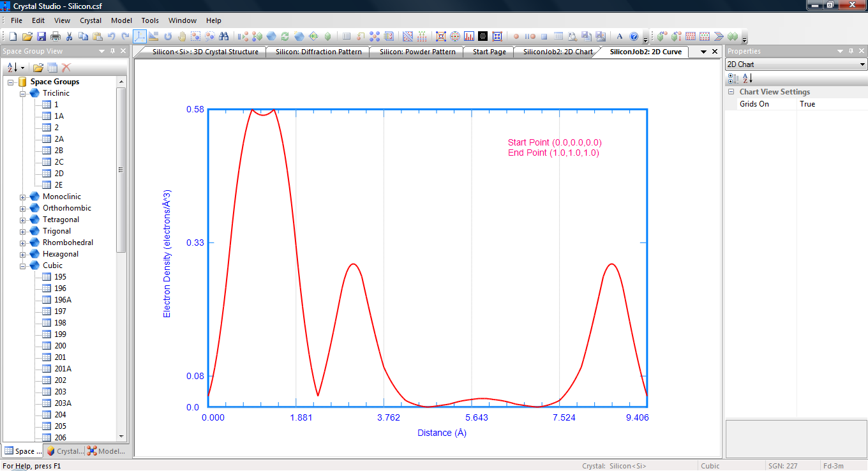Click the red X delete icon in Space Group View
Viewport: 868px width, 471px height.
[x=66, y=68]
